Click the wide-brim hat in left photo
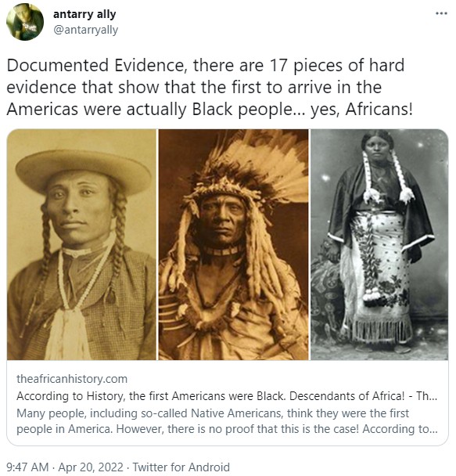 84,171
